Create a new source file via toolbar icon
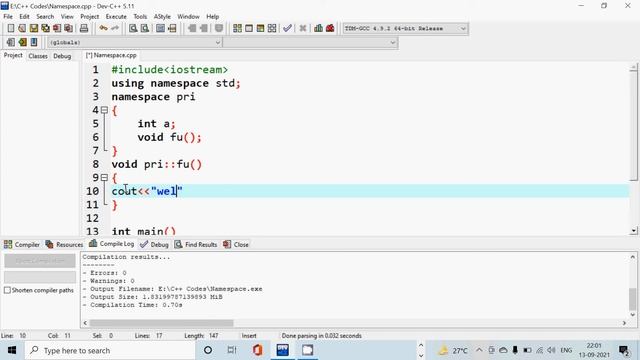Viewport: 640px width, 360px height. 11,28
